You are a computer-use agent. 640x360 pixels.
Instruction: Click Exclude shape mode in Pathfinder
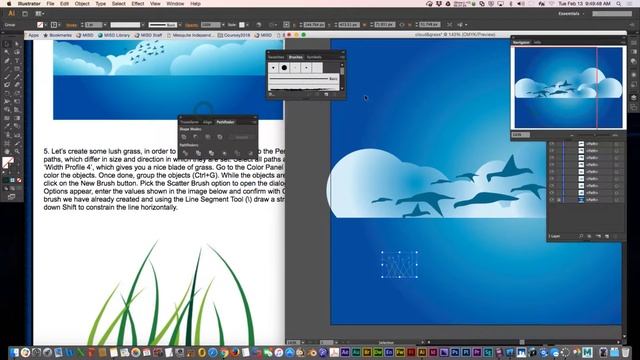click(220, 137)
